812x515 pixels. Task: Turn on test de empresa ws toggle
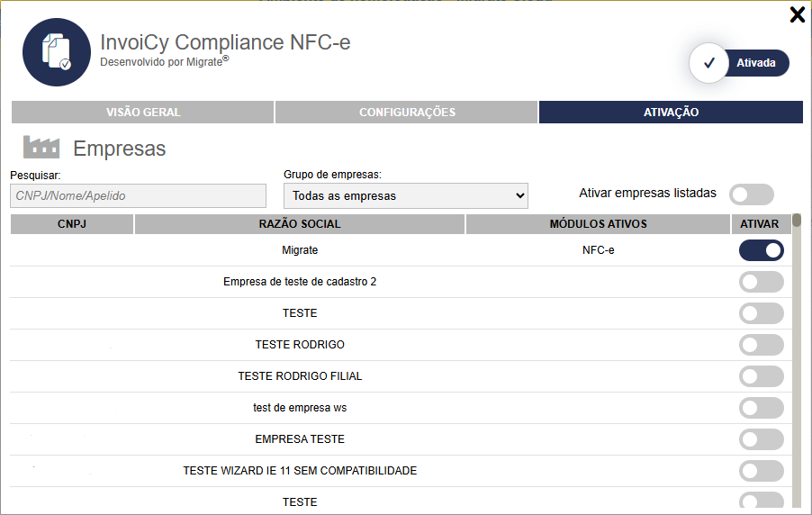click(x=761, y=408)
